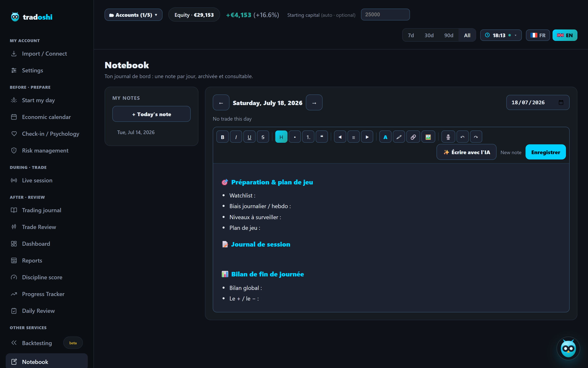
Task: Place cursor on Watchlist : line
Action: pyautogui.click(x=242, y=195)
